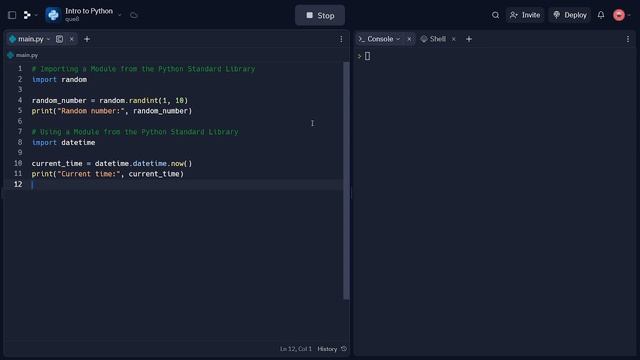
Task: Deploy the project
Action: click(x=570, y=15)
